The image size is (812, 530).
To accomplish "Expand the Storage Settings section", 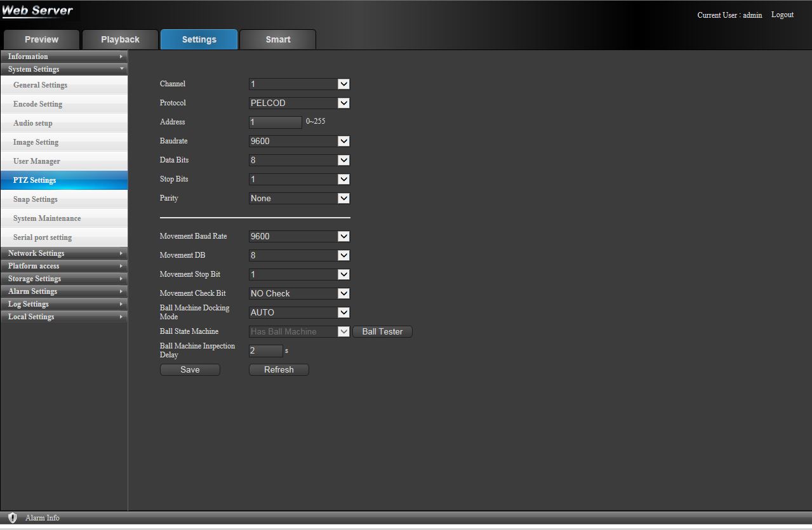I will (63, 279).
